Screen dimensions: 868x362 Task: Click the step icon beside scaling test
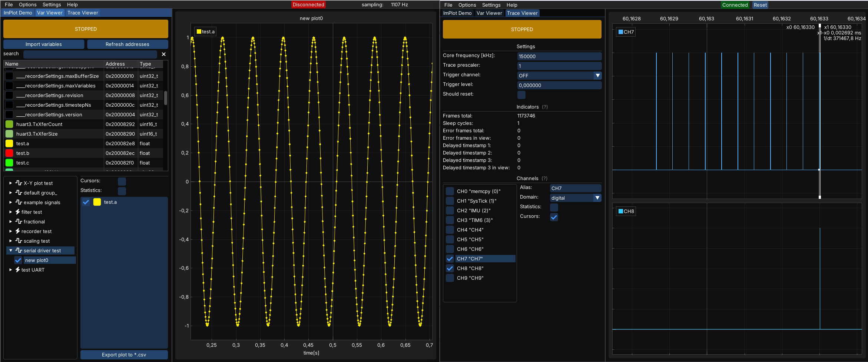click(x=19, y=241)
